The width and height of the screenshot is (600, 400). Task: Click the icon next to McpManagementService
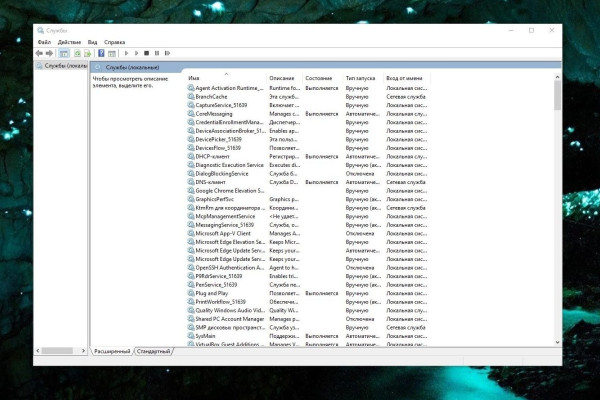pyautogui.click(x=191, y=216)
